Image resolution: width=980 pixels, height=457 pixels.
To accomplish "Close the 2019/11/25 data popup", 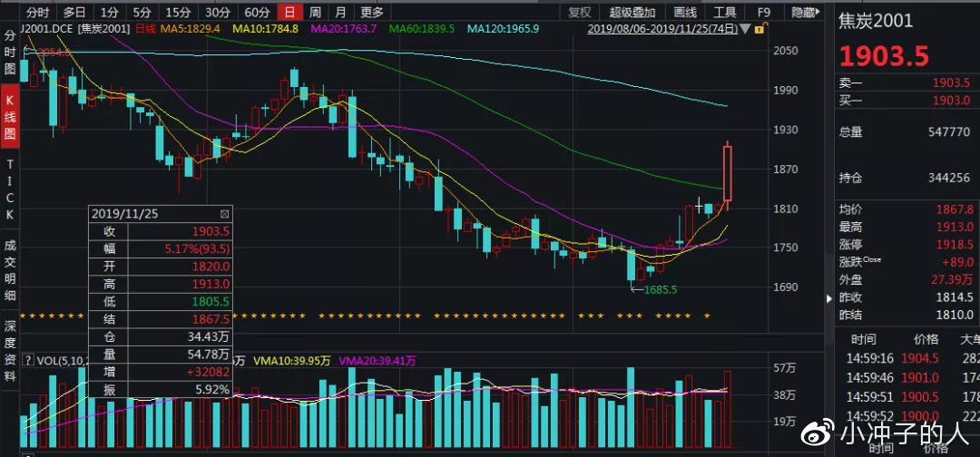I will [x=225, y=214].
